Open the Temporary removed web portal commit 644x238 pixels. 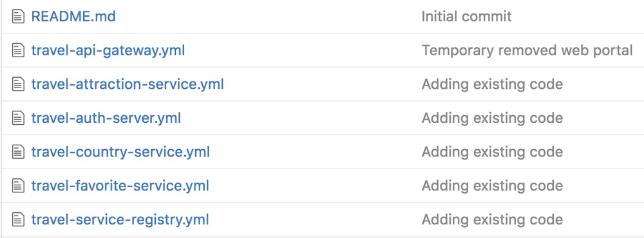[527, 50]
